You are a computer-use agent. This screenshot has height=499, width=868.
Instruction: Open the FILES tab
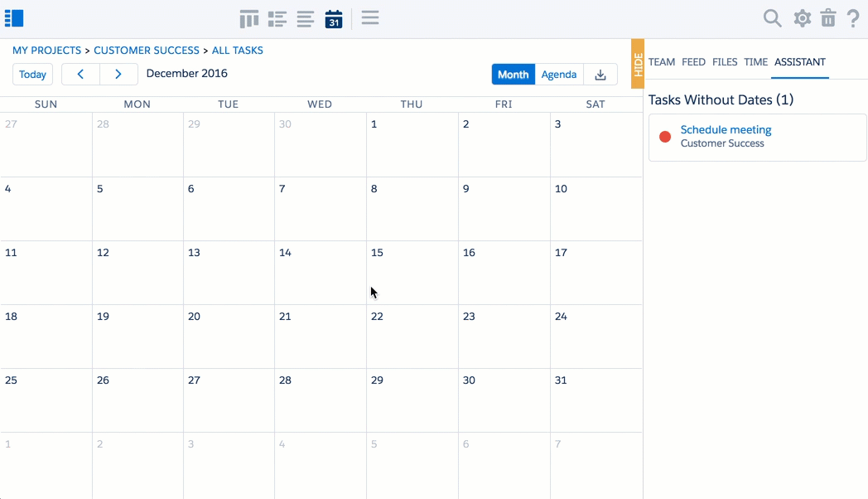coord(725,62)
